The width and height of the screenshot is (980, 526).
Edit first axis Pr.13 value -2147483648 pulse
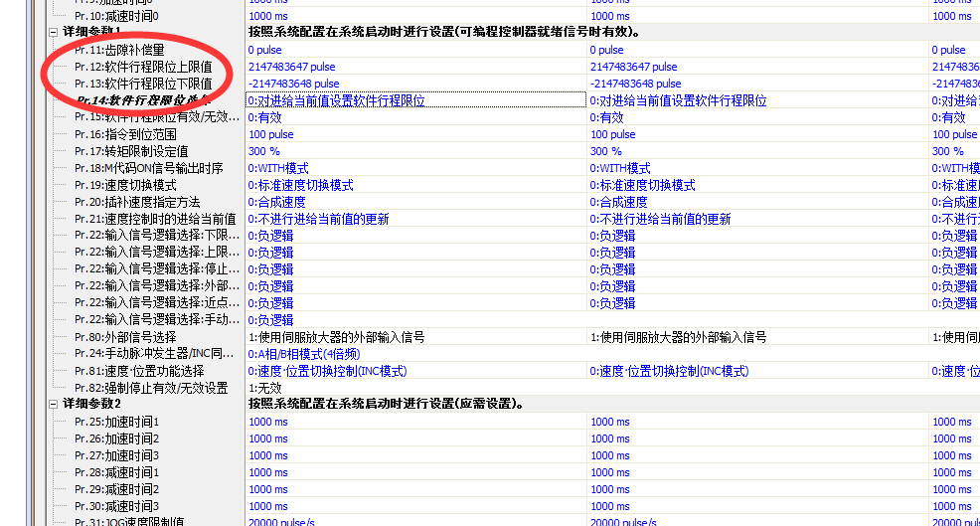pyautogui.click(x=293, y=84)
